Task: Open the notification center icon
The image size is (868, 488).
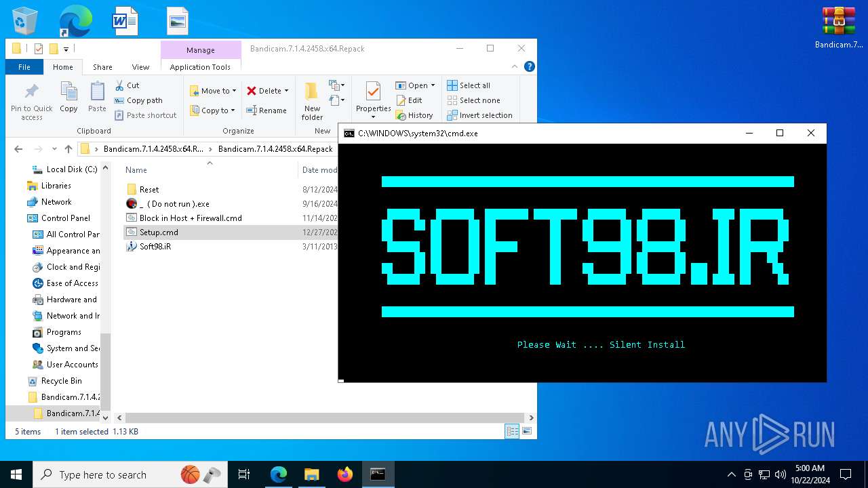Action: (846, 474)
